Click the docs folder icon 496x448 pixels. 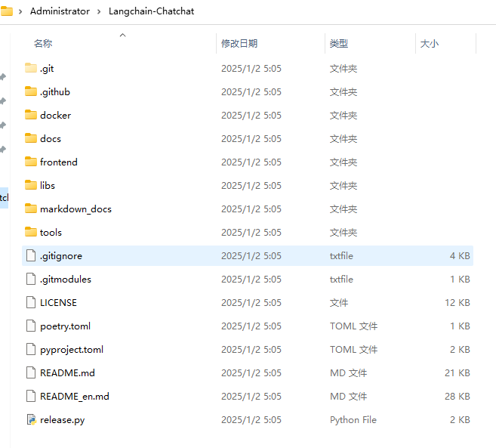[x=31, y=138]
